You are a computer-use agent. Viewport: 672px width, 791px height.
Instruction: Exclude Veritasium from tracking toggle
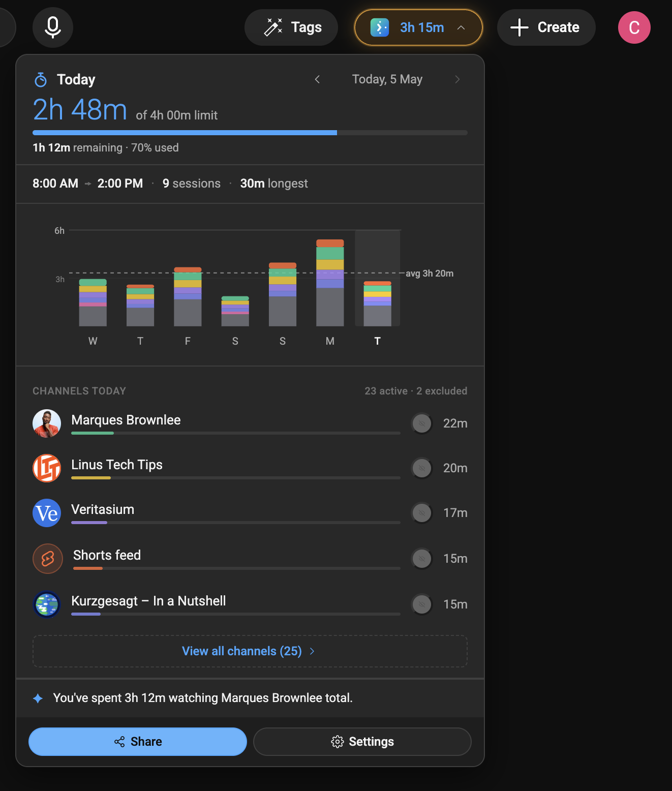pyautogui.click(x=422, y=513)
